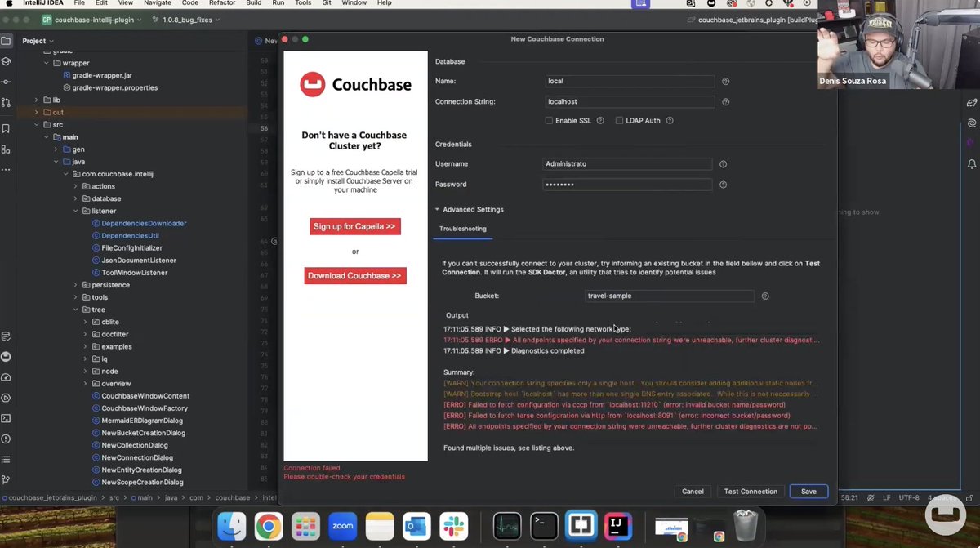Click help icon next to LDAP Auth

pos(670,121)
